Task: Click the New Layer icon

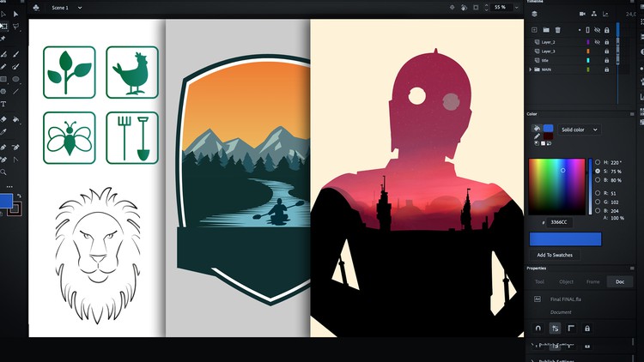Action: click(534, 30)
